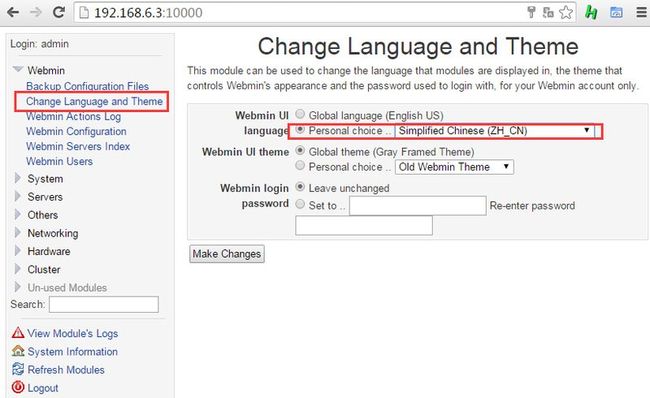650x398 pixels.
Task: Open the Chrome hamburger menu
Action: pos(642,12)
